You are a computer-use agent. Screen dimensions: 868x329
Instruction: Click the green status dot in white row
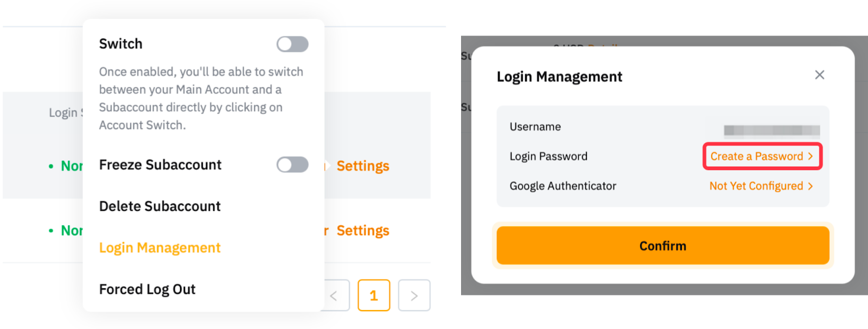click(x=51, y=231)
